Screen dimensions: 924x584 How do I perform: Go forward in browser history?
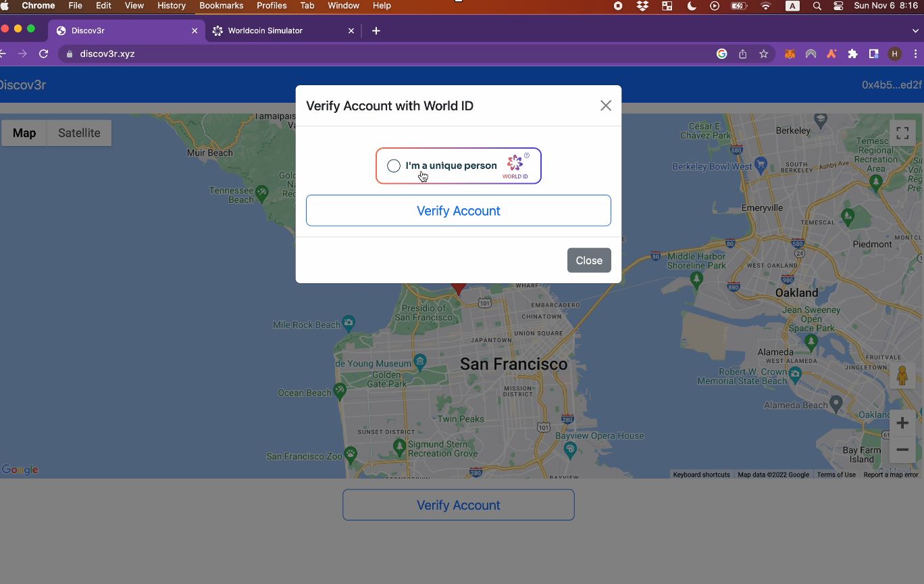22,53
